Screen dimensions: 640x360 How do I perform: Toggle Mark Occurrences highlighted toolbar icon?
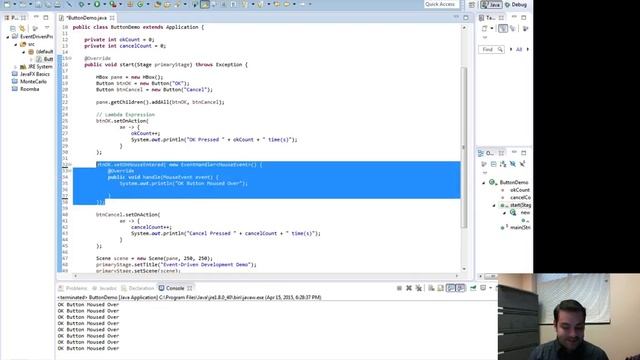coord(205,4)
